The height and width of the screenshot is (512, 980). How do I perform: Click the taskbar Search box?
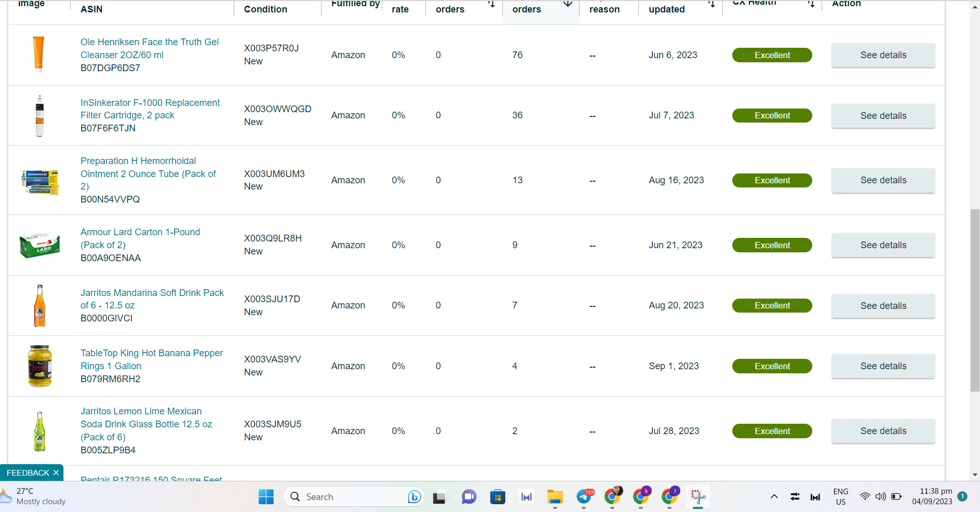[354, 497]
